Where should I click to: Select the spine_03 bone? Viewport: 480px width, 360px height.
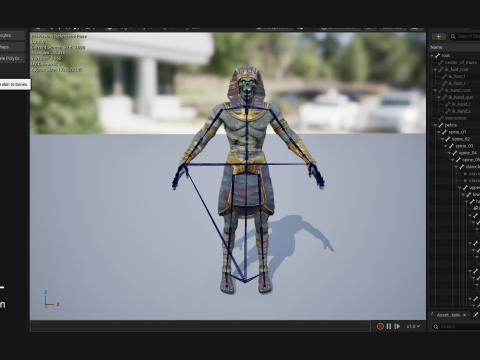464,146
